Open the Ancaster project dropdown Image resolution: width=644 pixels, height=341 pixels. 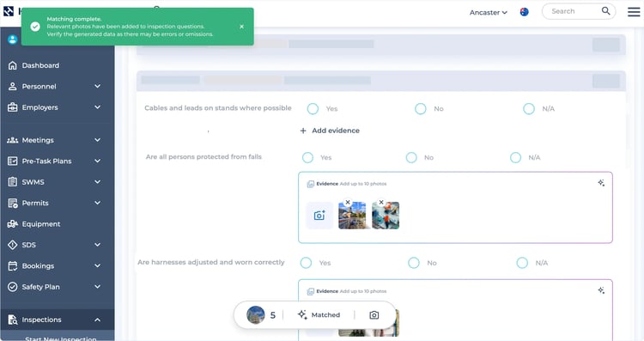[489, 12]
